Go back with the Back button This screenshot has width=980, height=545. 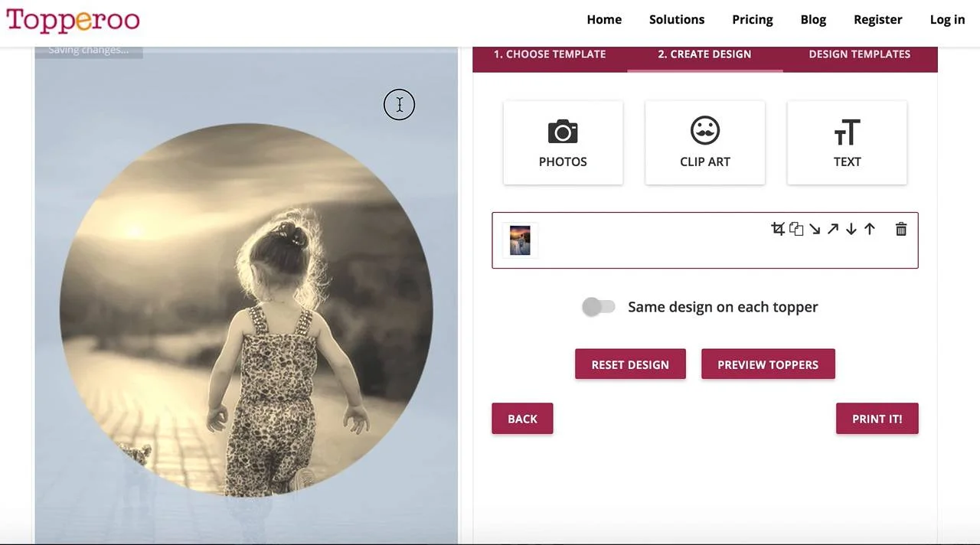pos(522,419)
